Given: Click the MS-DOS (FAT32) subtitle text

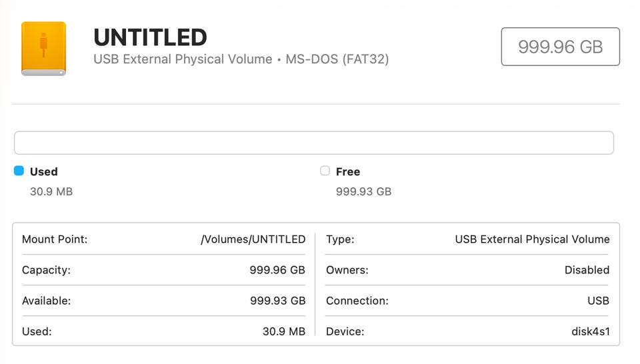Looking at the screenshot, I should coord(337,59).
